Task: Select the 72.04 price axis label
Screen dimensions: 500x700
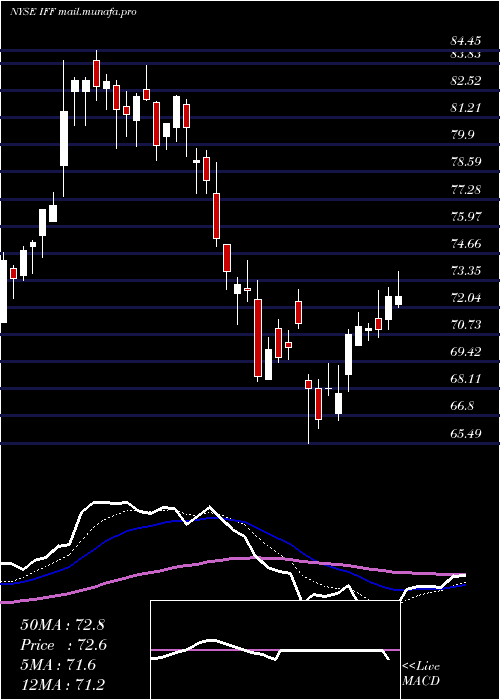Action: coord(465,298)
